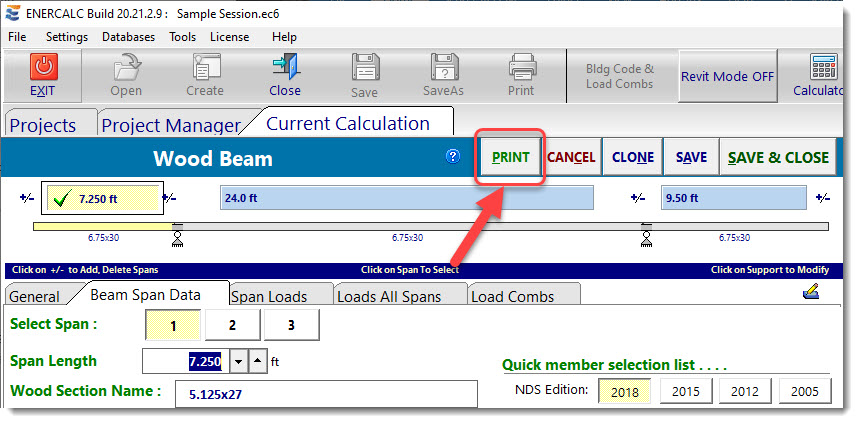Click the blue help question mark icon

click(x=453, y=157)
